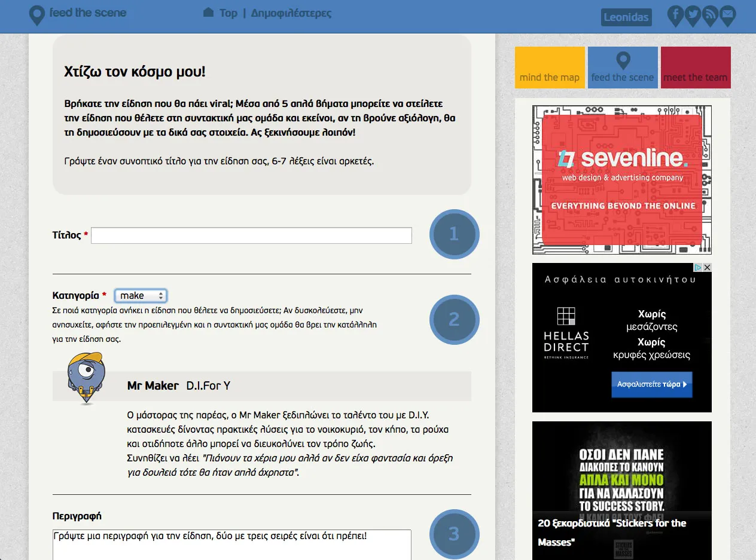The height and width of the screenshot is (560, 756).
Task: Click the Κατηγορία label
Action: coord(76,295)
